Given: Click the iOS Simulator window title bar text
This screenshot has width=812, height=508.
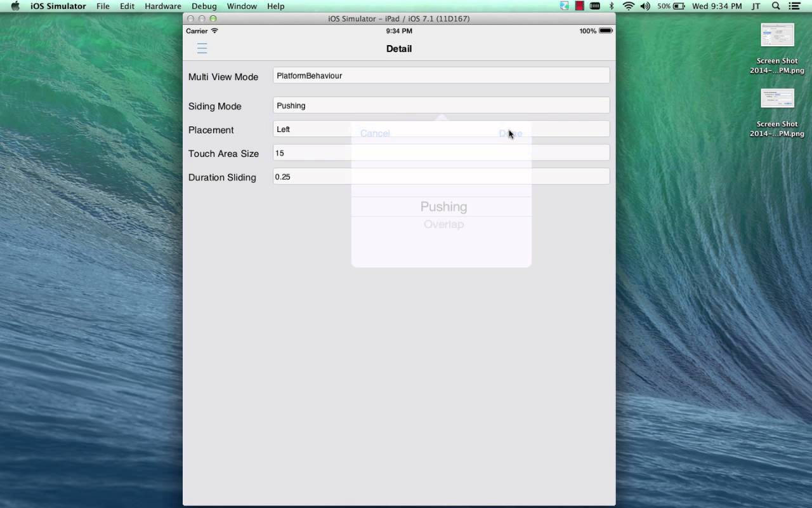Looking at the screenshot, I should [x=399, y=18].
